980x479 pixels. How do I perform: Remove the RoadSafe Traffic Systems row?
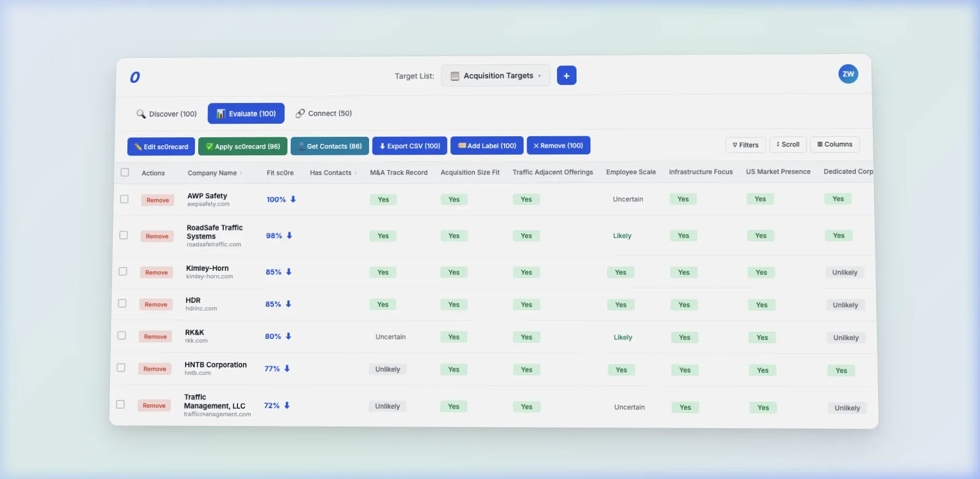point(157,236)
